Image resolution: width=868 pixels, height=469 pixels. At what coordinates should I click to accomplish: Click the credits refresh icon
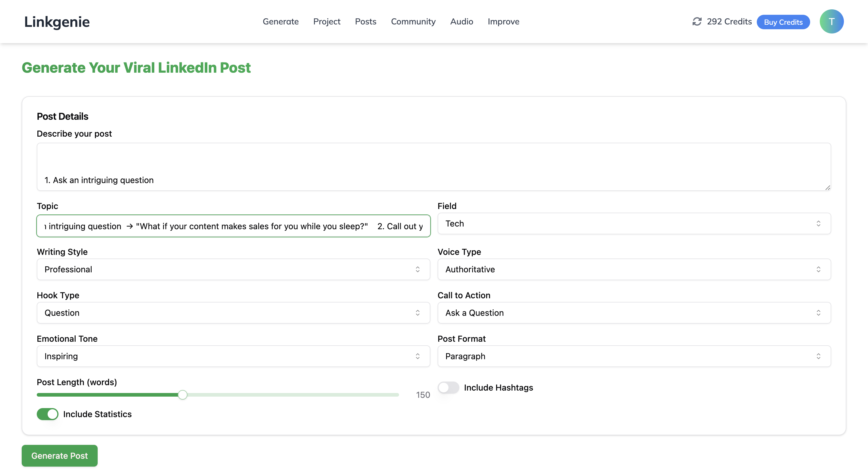click(697, 22)
